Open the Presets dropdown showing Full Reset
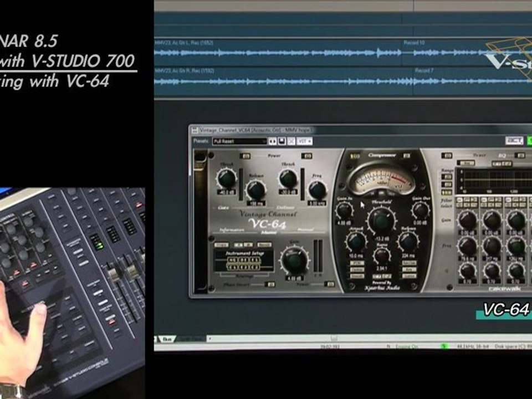Screen dimensions: 532x399 (239, 141)
